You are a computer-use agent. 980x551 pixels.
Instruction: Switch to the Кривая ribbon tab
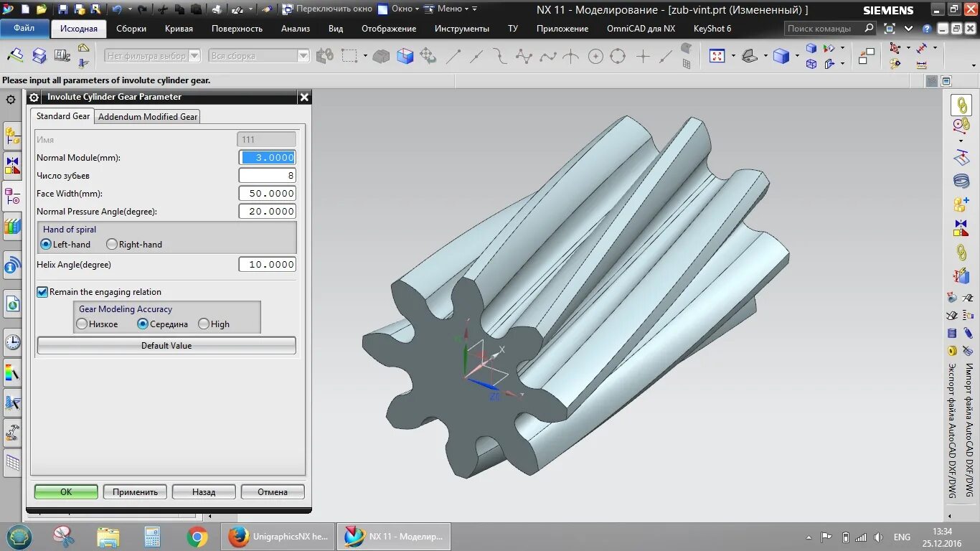click(x=179, y=29)
